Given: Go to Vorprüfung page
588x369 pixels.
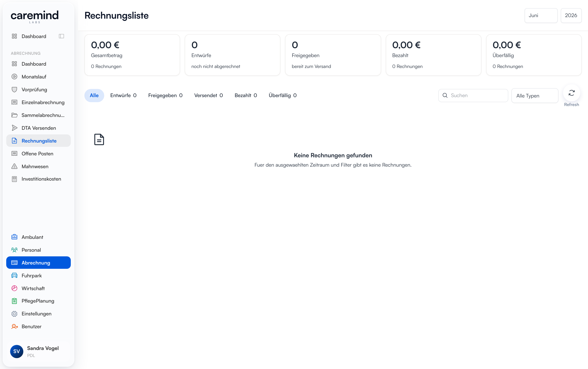Looking at the screenshot, I should click(x=38, y=90).
